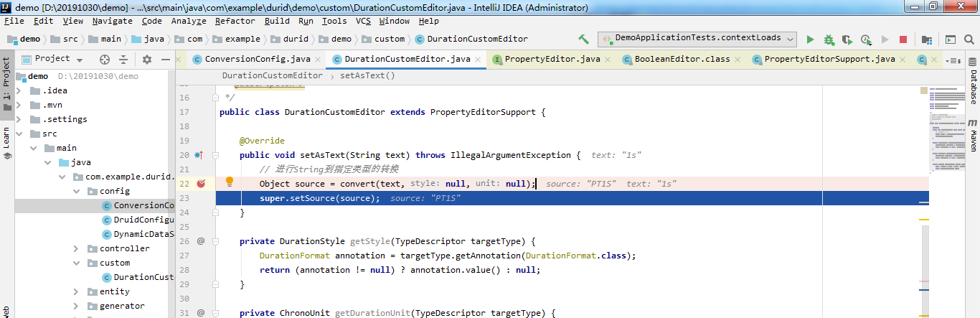
Task: Open run configuration dropdown DemoApplicationTests.contextLoads
Action: [x=697, y=39]
